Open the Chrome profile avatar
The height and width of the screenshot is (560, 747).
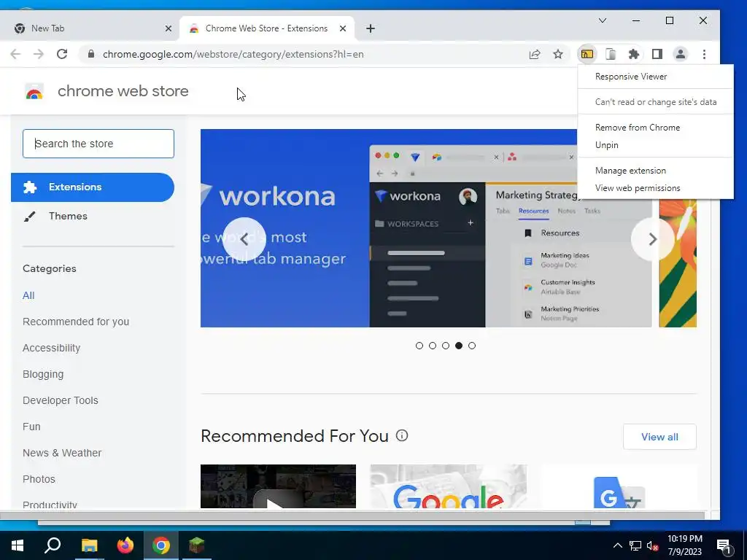point(681,54)
